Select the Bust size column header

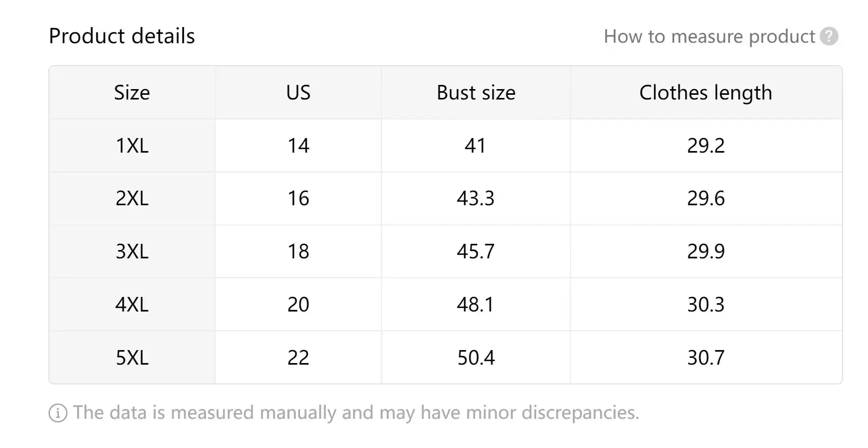[476, 93]
